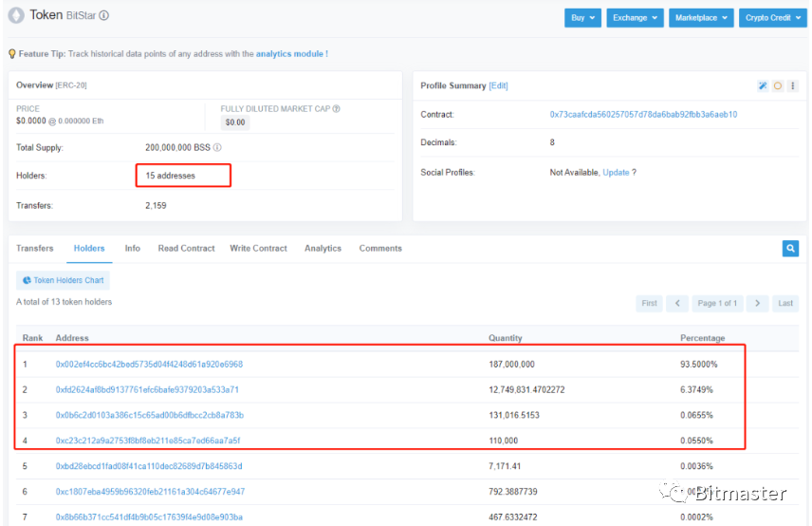The image size is (812, 526).
Task: Click the Profile Summary Edit link
Action: pos(498,86)
